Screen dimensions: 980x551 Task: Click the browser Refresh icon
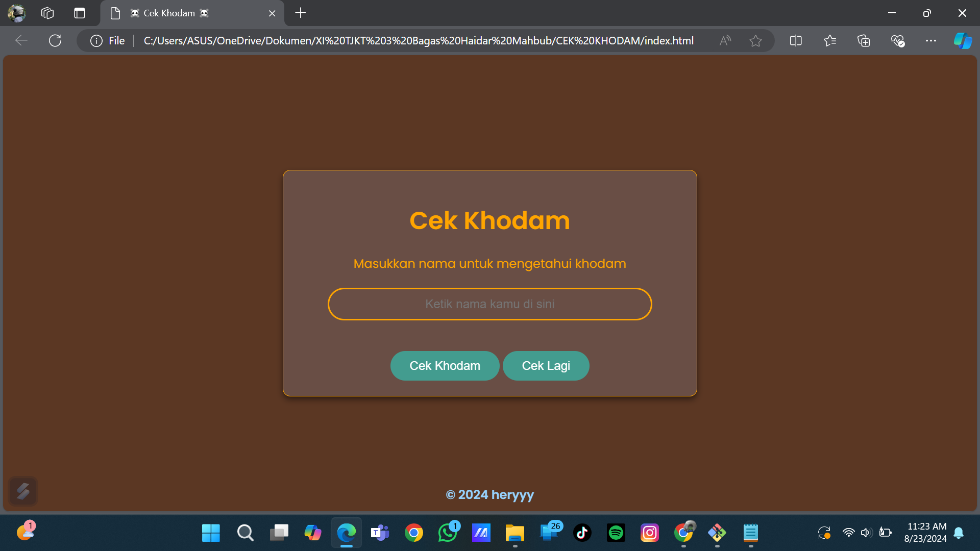(55, 41)
